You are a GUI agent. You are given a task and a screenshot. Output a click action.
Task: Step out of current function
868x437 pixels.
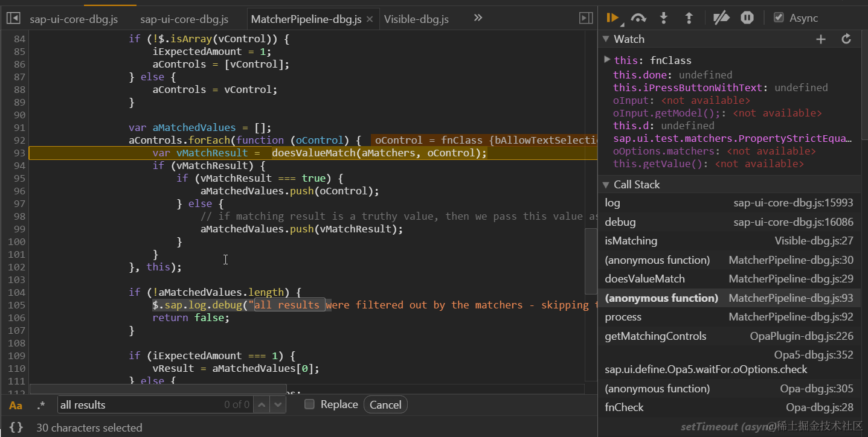click(689, 18)
